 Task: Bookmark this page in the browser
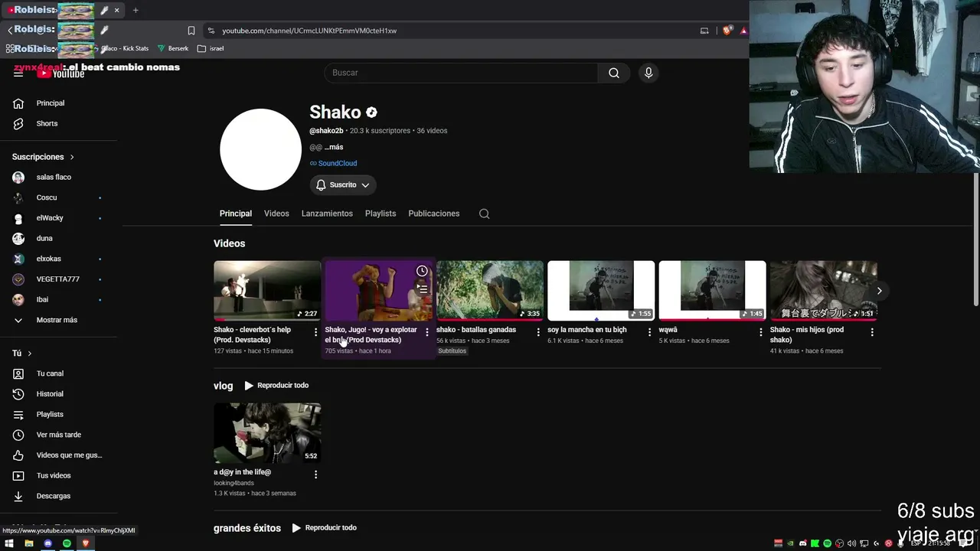click(191, 31)
